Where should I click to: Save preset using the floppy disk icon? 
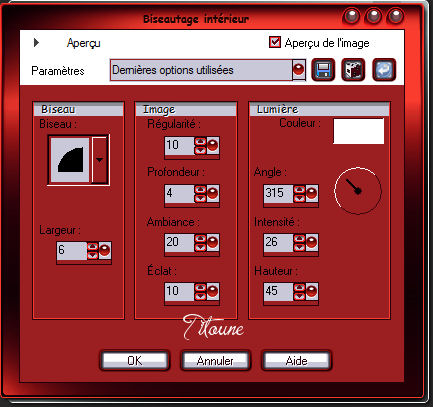point(323,70)
